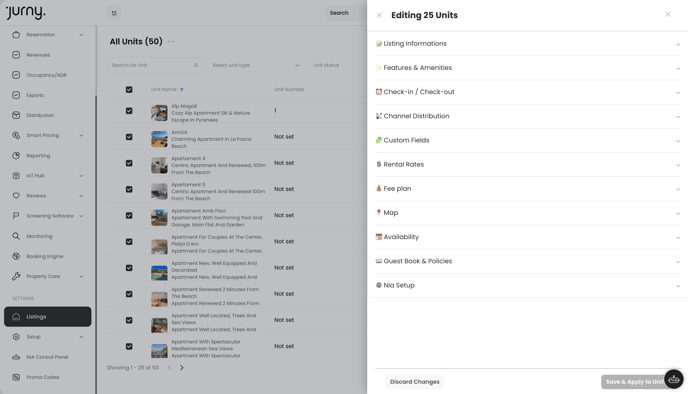The width and height of the screenshot is (688, 394).
Task: Open the Revenues sidebar icon
Action: click(16, 55)
